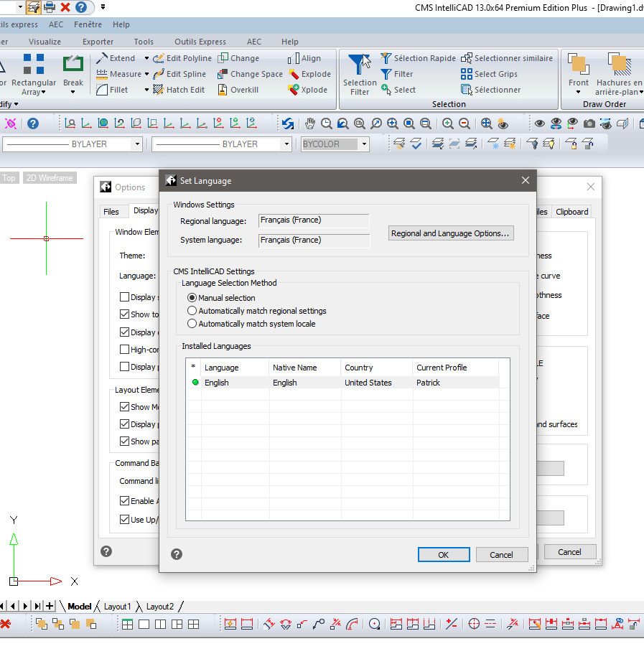Switch to the Exporter ribbon tab
This screenshot has width=644, height=659.
tap(98, 42)
